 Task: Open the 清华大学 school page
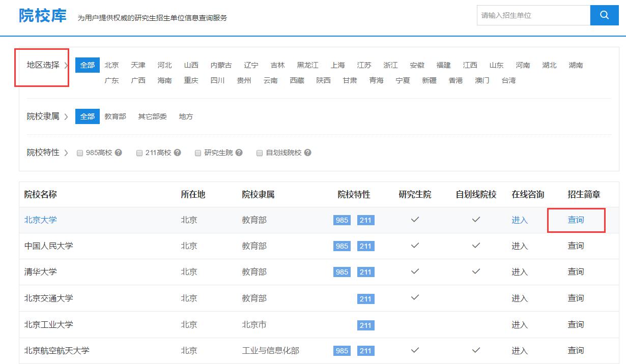click(x=41, y=272)
